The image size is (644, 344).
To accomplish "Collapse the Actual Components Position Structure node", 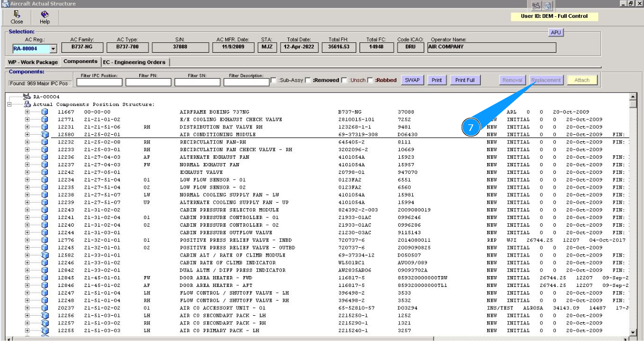I will click(9, 105).
